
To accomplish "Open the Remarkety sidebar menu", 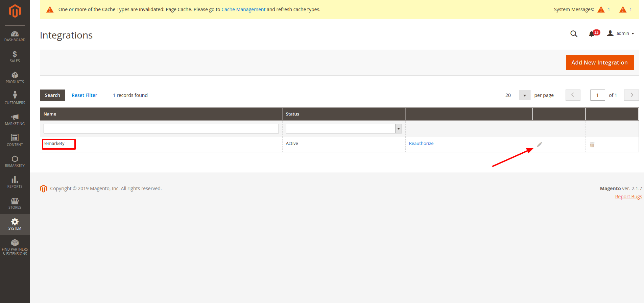I will click(x=15, y=161).
